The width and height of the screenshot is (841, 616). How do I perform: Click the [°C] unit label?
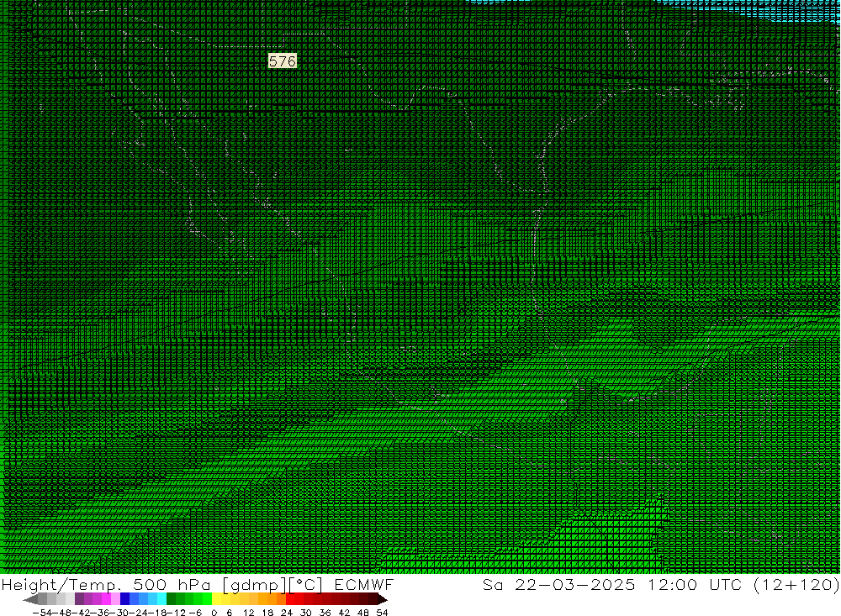click(x=306, y=585)
